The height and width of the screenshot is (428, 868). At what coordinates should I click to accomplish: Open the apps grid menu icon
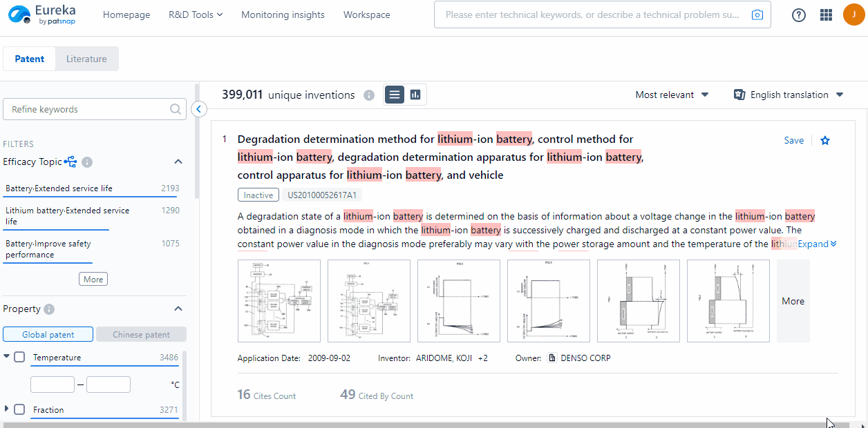click(x=826, y=14)
